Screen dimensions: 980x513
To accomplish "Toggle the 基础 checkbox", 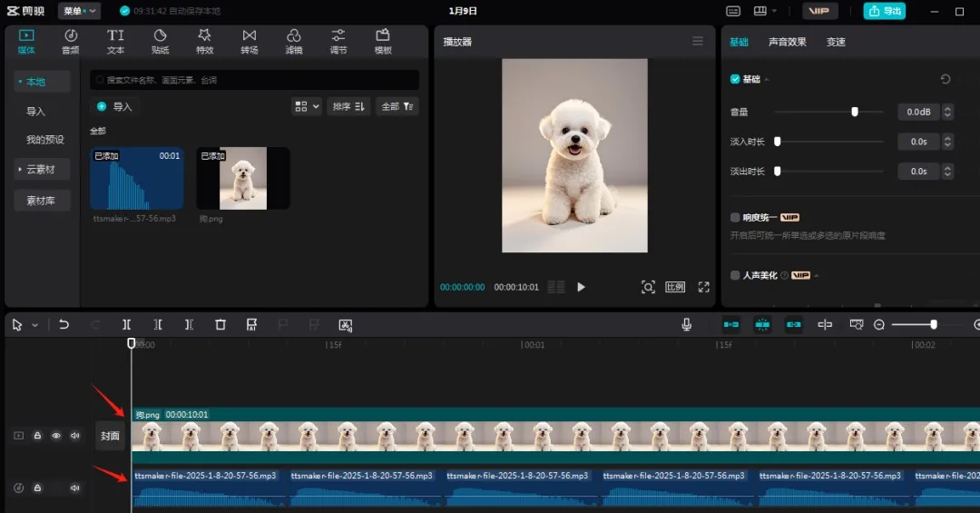I will pos(735,79).
